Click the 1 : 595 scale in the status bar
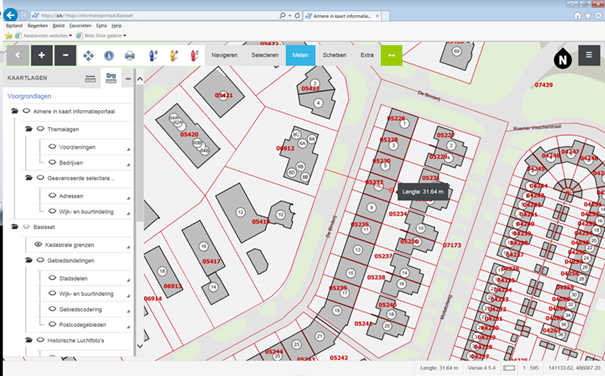The height and width of the screenshot is (376, 605). [531, 368]
